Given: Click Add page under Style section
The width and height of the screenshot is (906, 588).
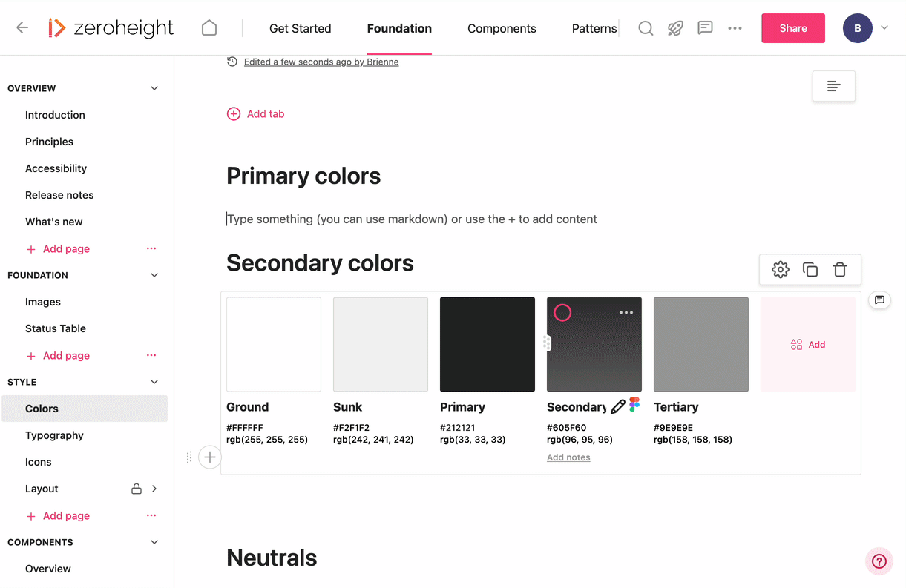Looking at the screenshot, I should point(58,515).
